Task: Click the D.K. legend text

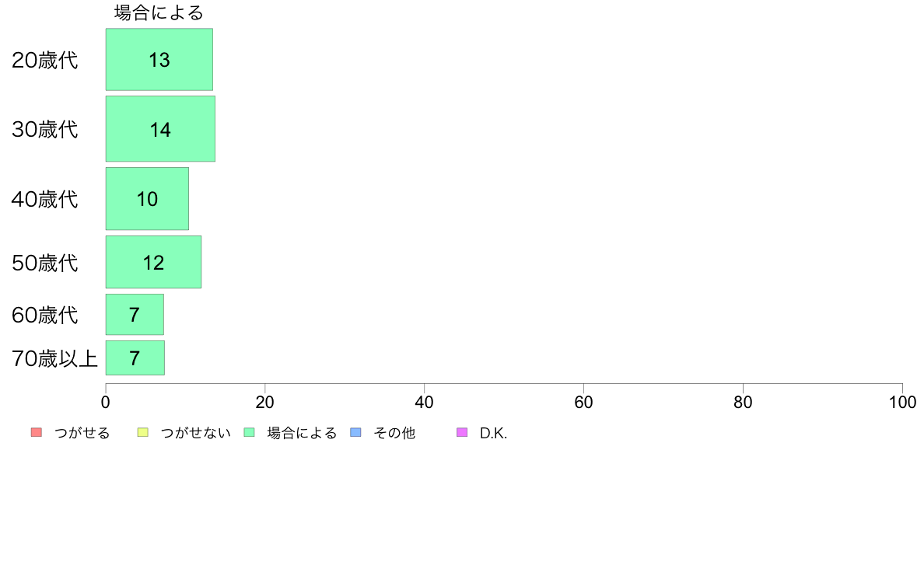Action: (x=493, y=433)
